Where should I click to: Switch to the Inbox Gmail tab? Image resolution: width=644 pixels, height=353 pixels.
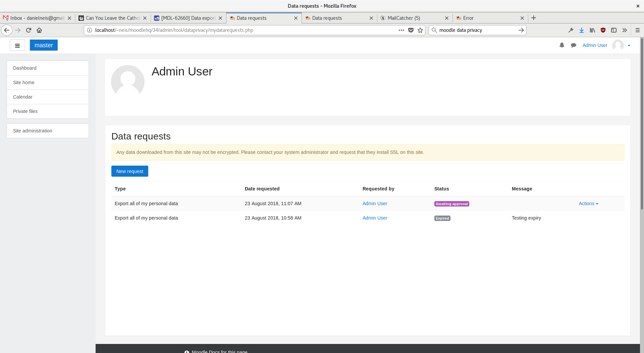point(38,18)
